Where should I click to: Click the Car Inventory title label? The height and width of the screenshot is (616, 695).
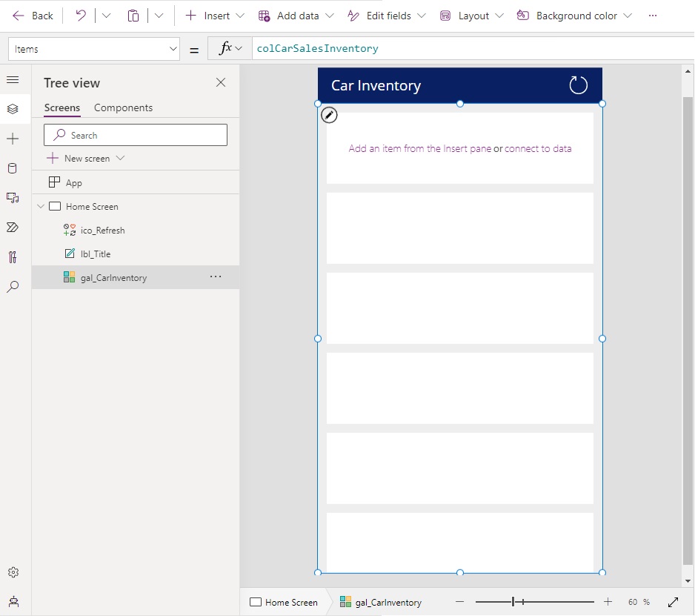pos(376,85)
